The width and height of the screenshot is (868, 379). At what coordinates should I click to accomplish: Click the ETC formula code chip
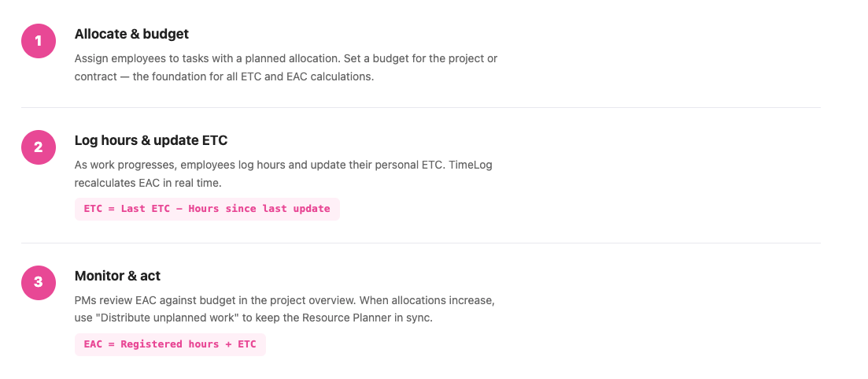coord(207,209)
